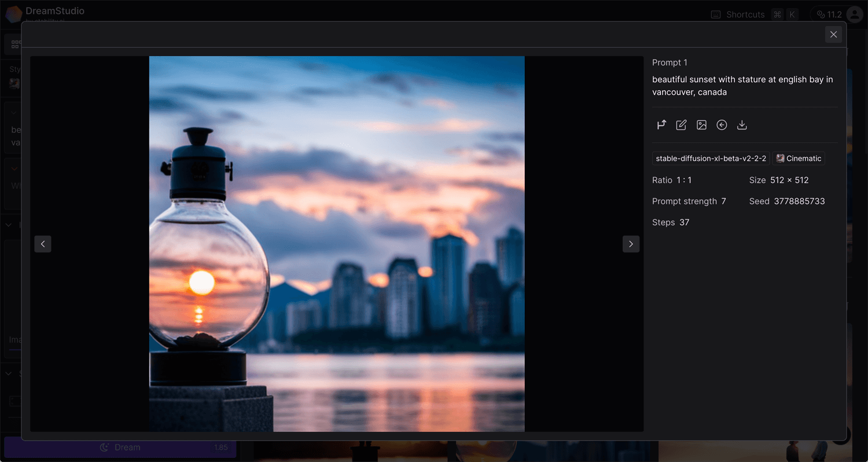Go to the previous image with left arrow

[x=43, y=244]
